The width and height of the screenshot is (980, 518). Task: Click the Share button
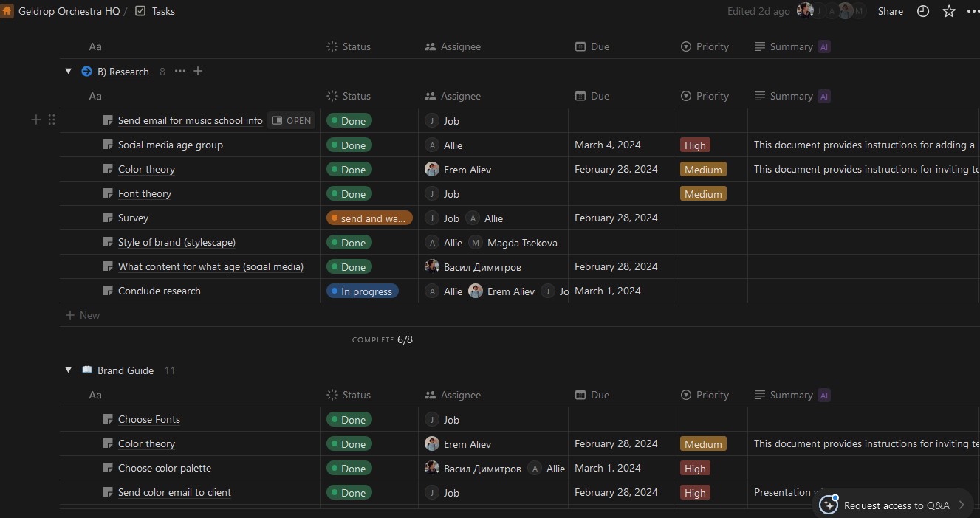tap(890, 11)
